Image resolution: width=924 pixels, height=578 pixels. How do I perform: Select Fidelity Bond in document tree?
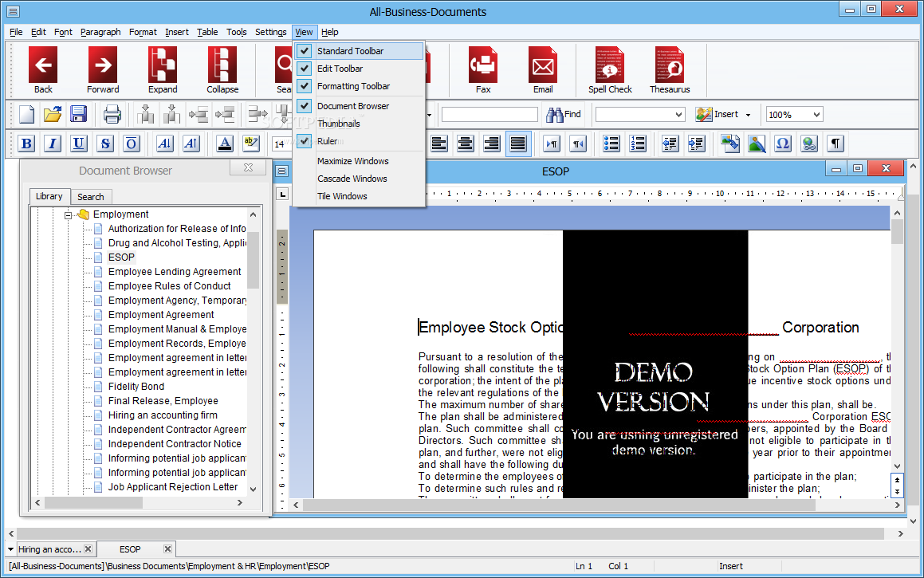pos(136,387)
